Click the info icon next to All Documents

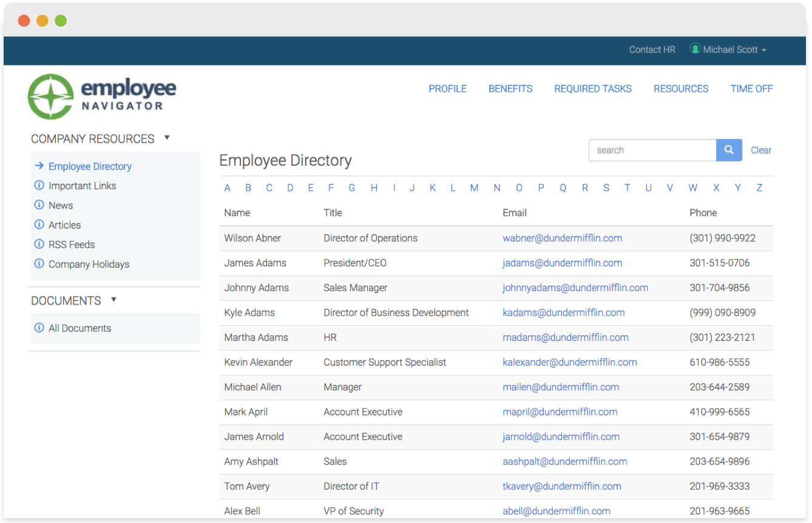click(41, 328)
